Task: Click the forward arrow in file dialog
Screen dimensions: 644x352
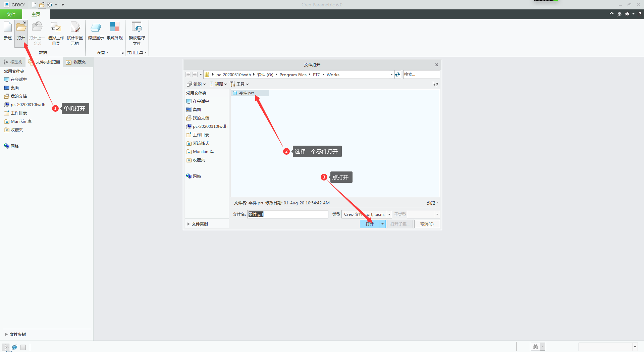Action: click(195, 74)
